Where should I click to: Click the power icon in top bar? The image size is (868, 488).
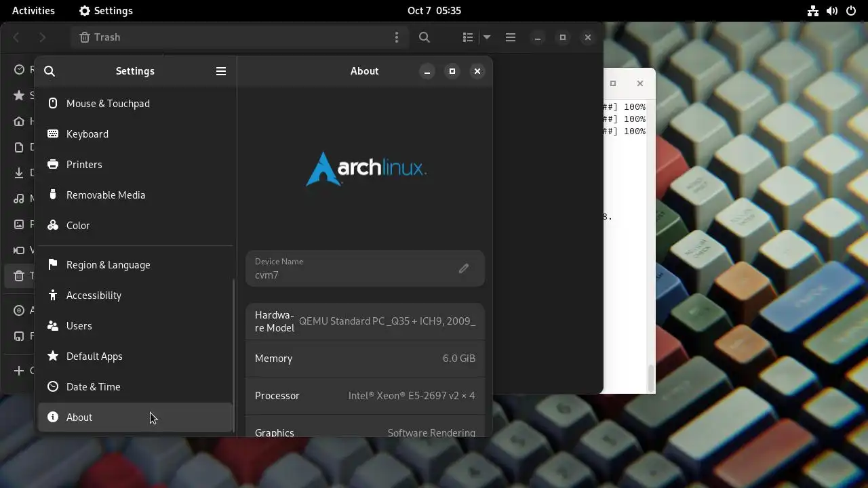tap(851, 11)
